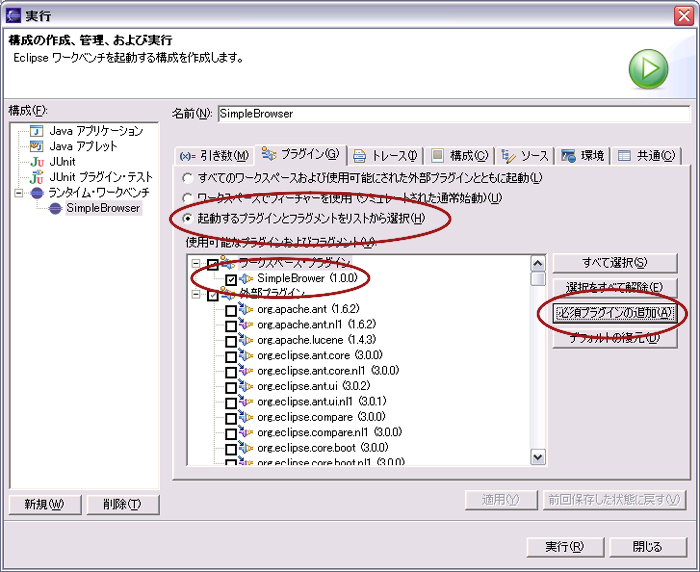Toggle the SimpleBrower (1.0.0) checkbox

tap(231, 280)
